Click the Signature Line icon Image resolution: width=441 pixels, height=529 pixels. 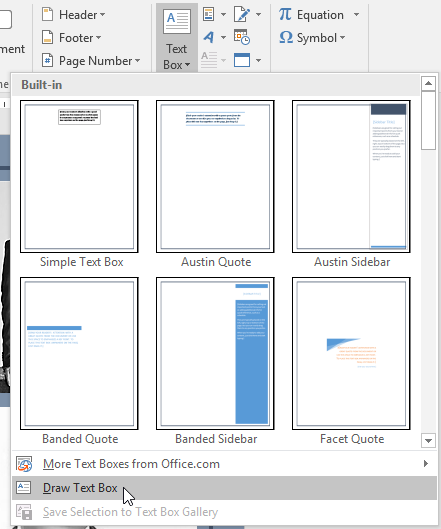242,15
